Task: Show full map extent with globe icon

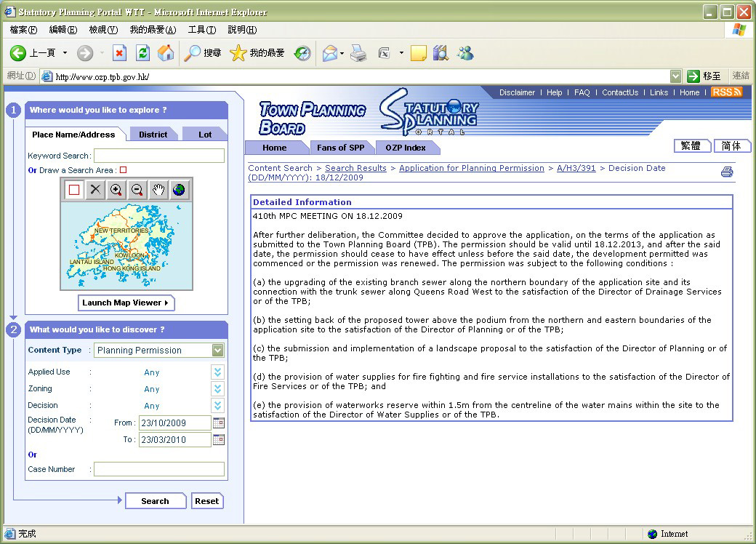Action: 179,190
